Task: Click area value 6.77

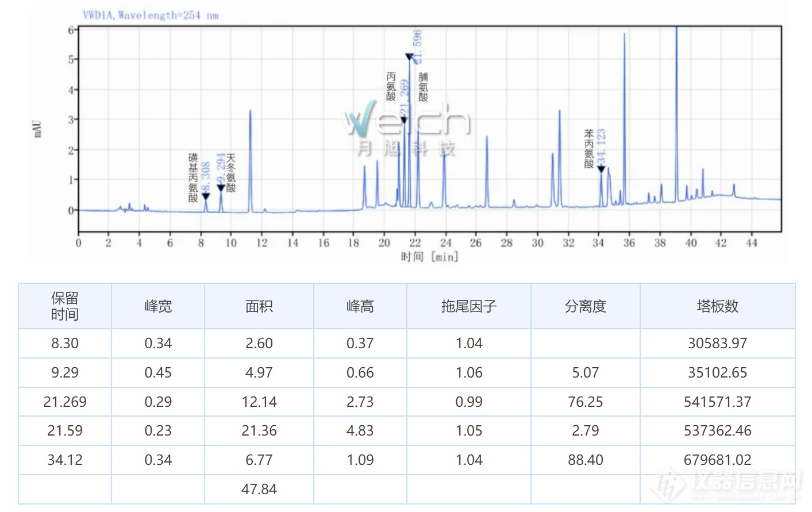Action: (259, 460)
